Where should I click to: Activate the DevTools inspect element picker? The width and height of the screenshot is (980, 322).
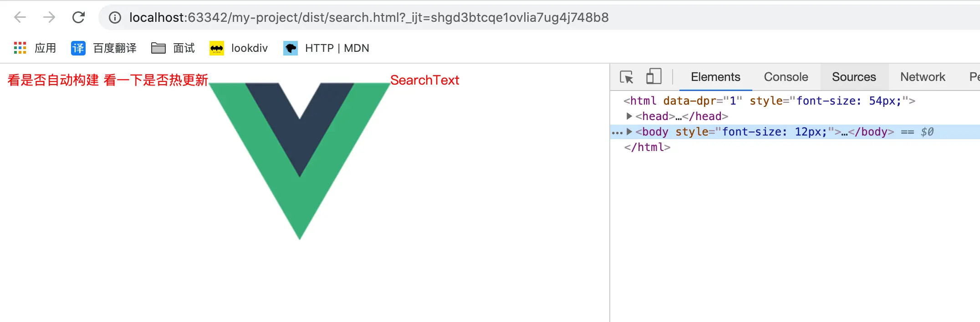[627, 77]
